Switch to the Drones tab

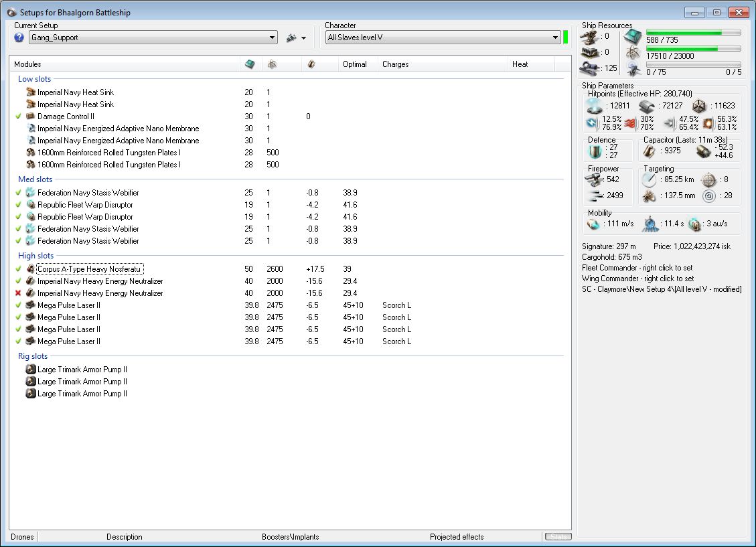coord(22,537)
